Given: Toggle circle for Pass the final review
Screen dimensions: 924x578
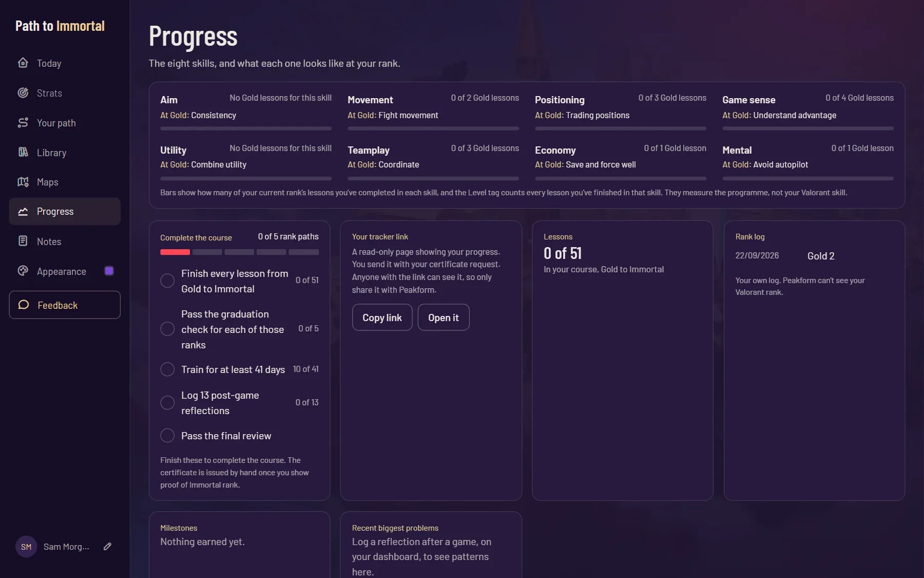Looking at the screenshot, I should (167, 436).
